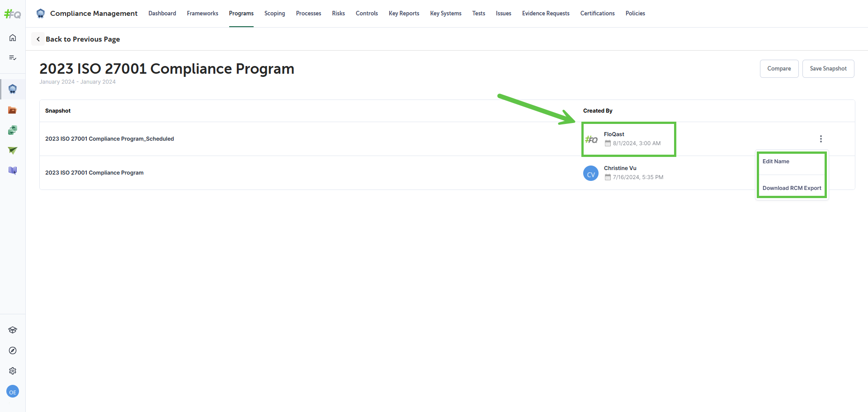Screen dimensions: 868x412
Task: Open the Controls tab
Action: pyautogui.click(x=367, y=14)
